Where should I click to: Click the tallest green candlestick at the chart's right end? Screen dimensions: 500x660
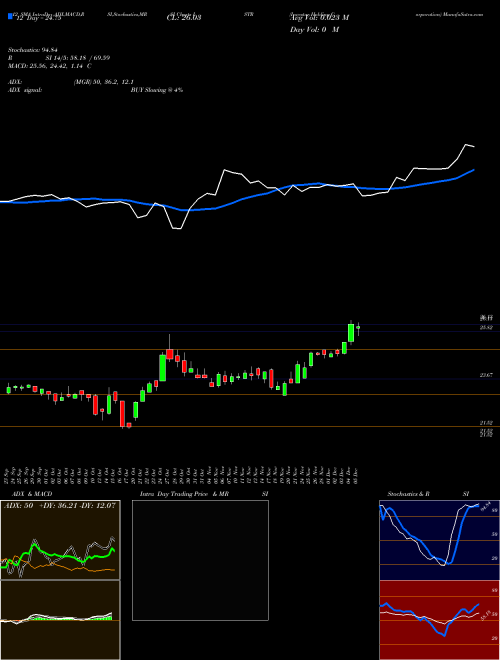point(351,333)
